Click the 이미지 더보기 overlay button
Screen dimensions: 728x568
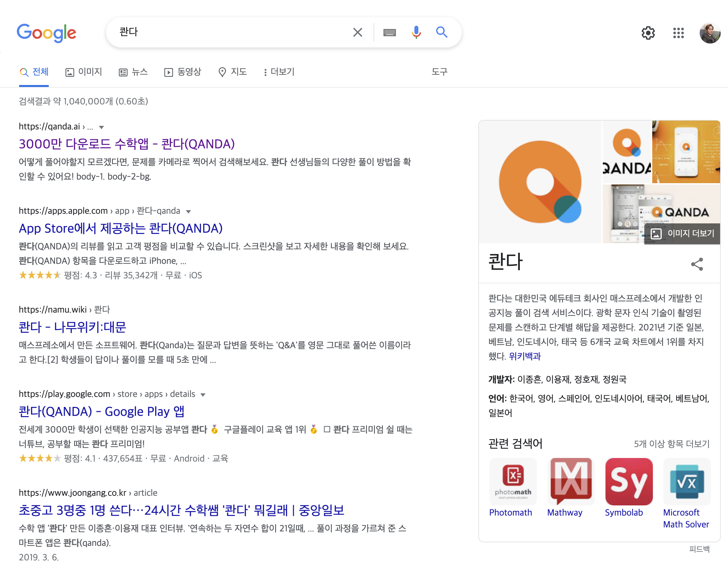click(x=682, y=233)
